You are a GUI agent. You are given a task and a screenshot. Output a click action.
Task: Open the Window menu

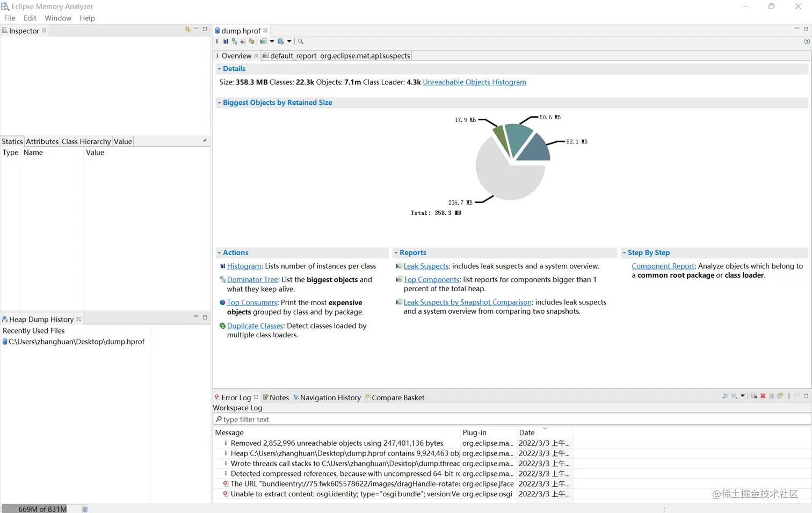58,18
